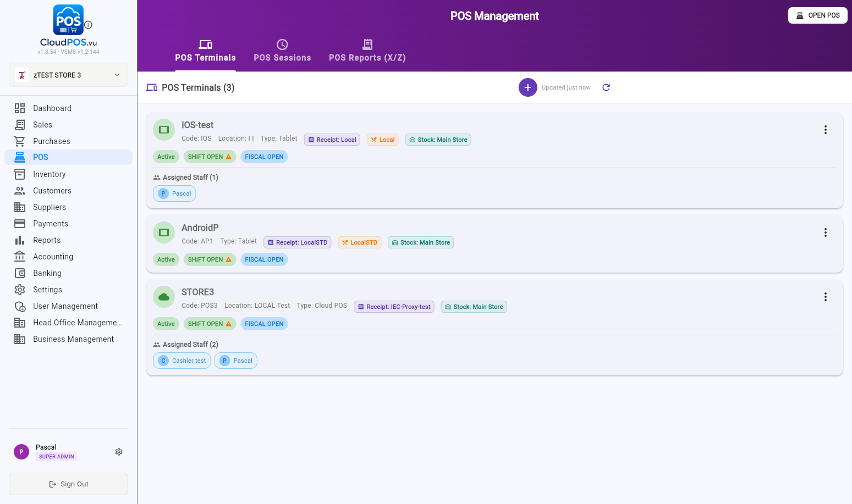Click FISCAL OPEN badge on STORE3

coord(264,324)
